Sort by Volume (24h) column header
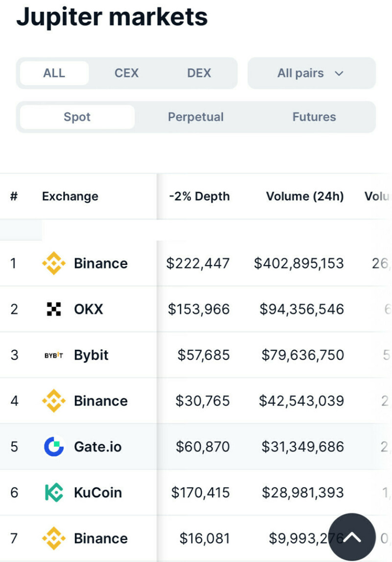This screenshot has width=392, height=562. tap(305, 196)
